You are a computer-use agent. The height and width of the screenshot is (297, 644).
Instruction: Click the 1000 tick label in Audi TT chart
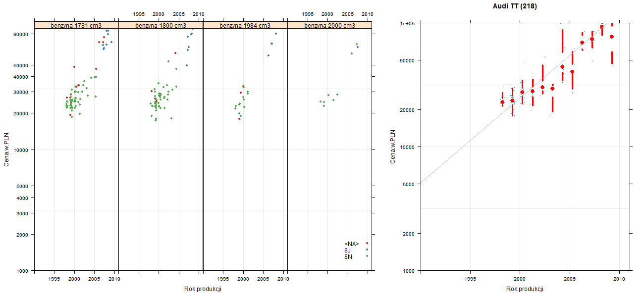410,271
